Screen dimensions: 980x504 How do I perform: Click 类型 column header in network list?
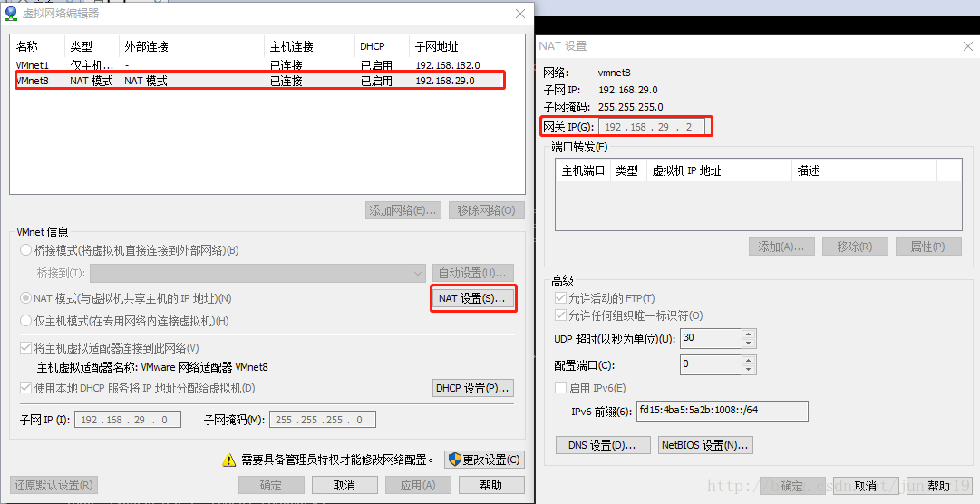92,46
